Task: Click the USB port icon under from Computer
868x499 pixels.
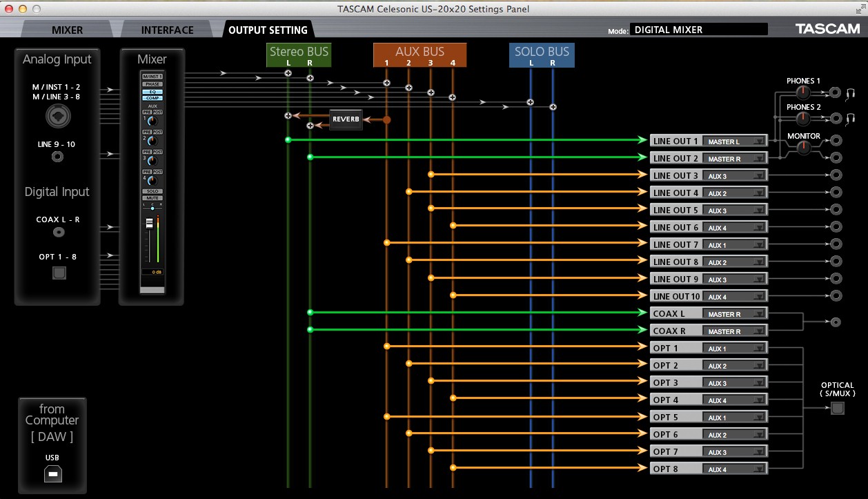Action: click(x=52, y=473)
